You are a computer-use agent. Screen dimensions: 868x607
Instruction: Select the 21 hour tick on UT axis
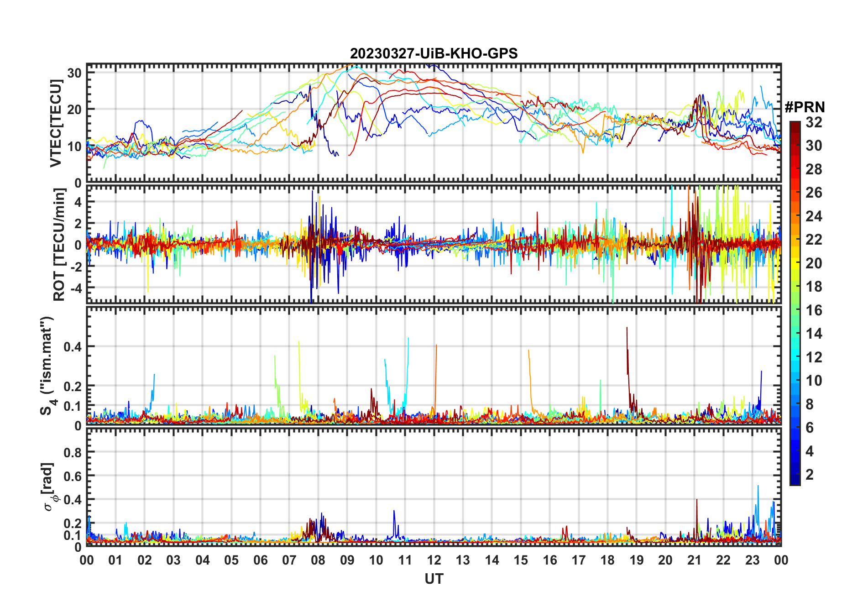pos(694,560)
